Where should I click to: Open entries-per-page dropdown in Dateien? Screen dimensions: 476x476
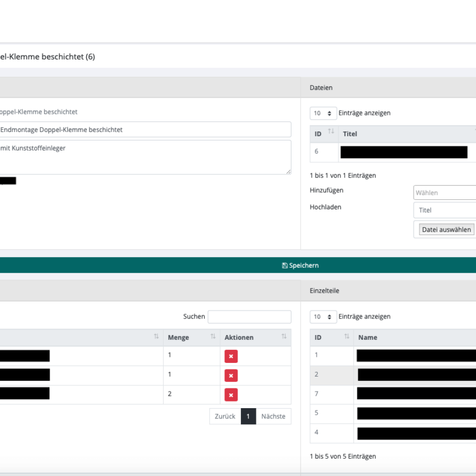tap(323, 113)
